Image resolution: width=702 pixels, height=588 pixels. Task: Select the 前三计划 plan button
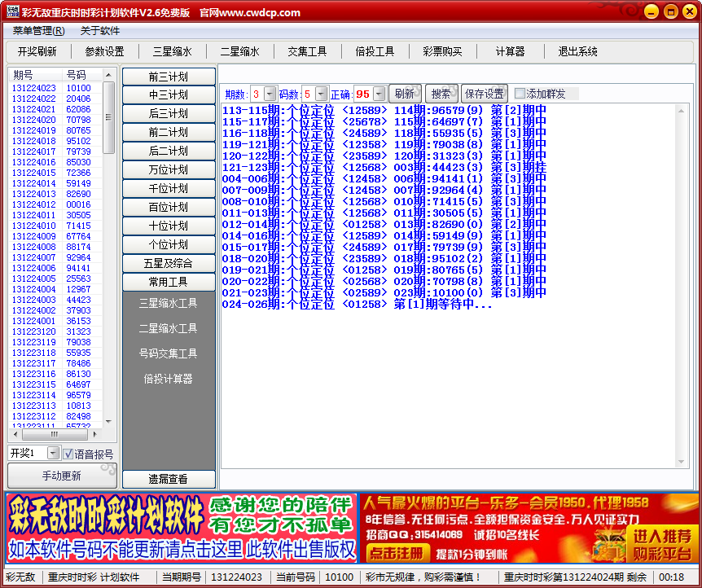point(169,77)
